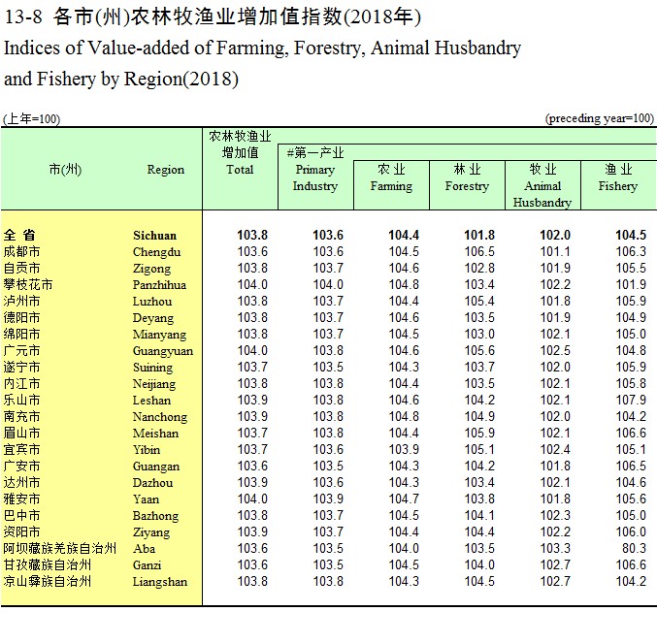Image resolution: width=657 pixels, height=644 pixels.
Task: Click the Meishan Forestry value 105.9
Action: pyautogui.click(x=479, y=433)
